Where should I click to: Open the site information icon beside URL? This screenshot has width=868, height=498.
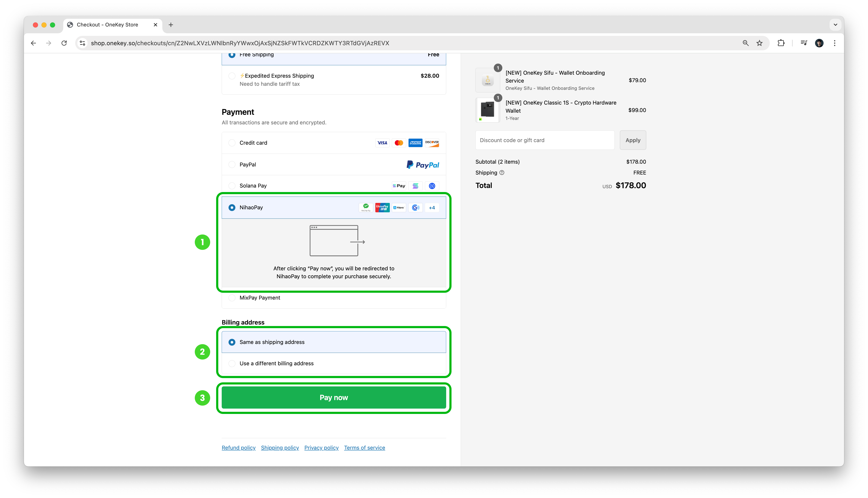[x=82, y=43]
